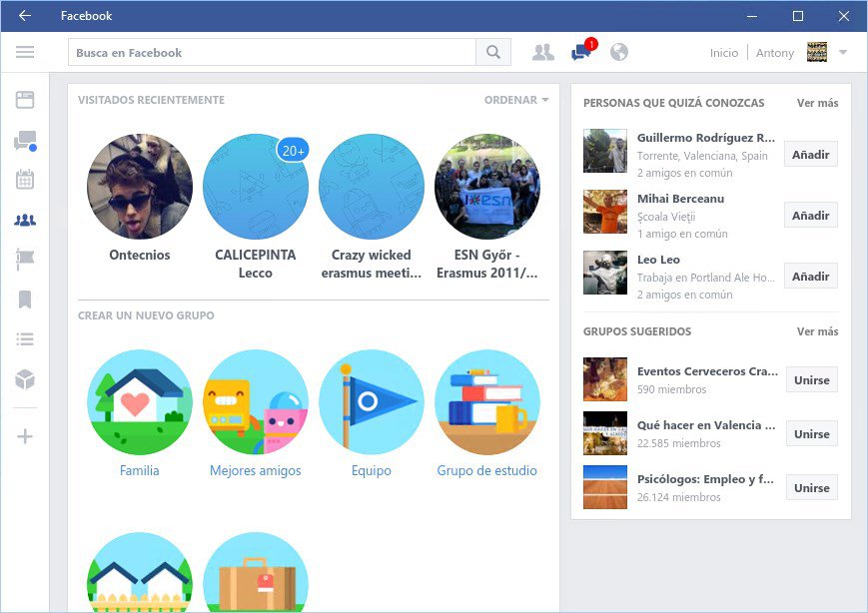Screen dimensions: 868x613
Task: Click Ver más for Grupos sugeridos
Action: pos(818,330)
